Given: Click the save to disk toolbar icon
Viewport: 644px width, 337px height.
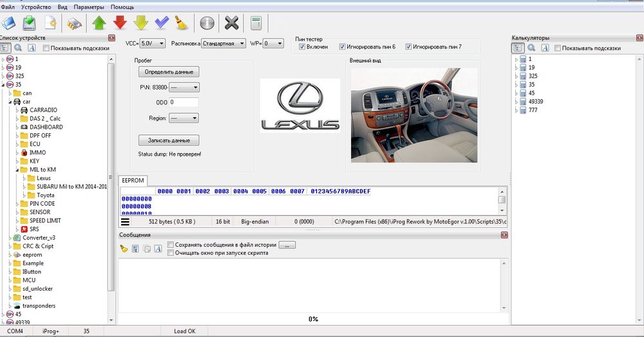Looking at the screenshot, I should point(29,23).
